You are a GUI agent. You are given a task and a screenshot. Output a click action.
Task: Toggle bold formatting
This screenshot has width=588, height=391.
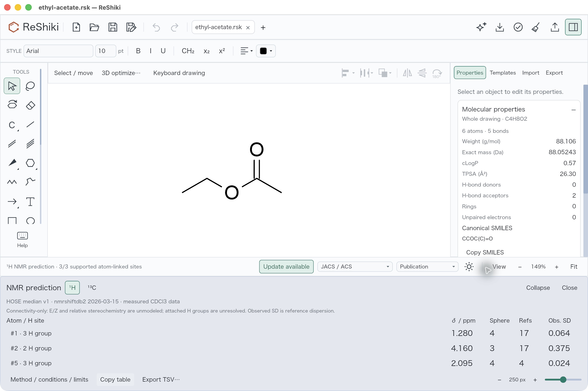pyautogui.click(x=138, y=51)
